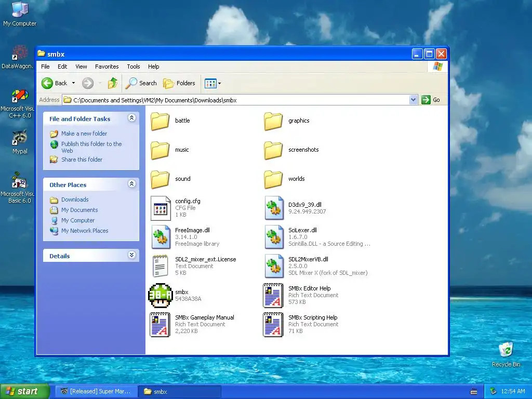Image resolution: width=532 pixels, height=399 pixels.
Task: Toggle the Folders pane toolbar button
Action: click(179, 83)
